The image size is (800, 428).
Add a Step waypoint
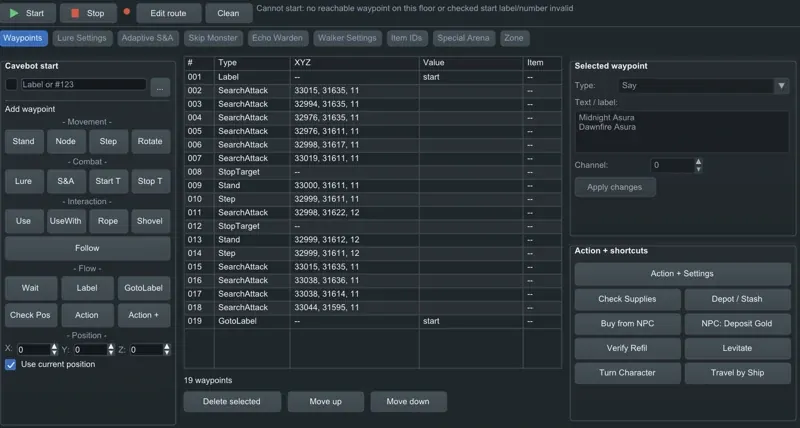click(108, 141)
